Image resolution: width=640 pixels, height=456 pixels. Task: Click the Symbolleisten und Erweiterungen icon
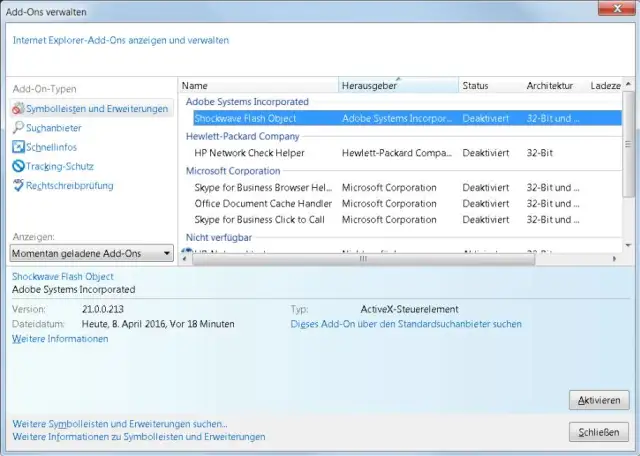pyautogui.click(x=18, y=108)
